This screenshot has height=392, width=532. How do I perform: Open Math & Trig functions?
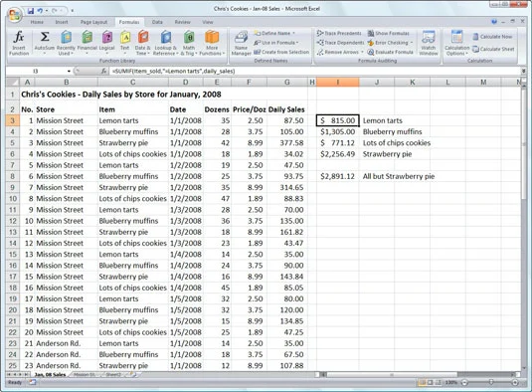pos(189,43)
